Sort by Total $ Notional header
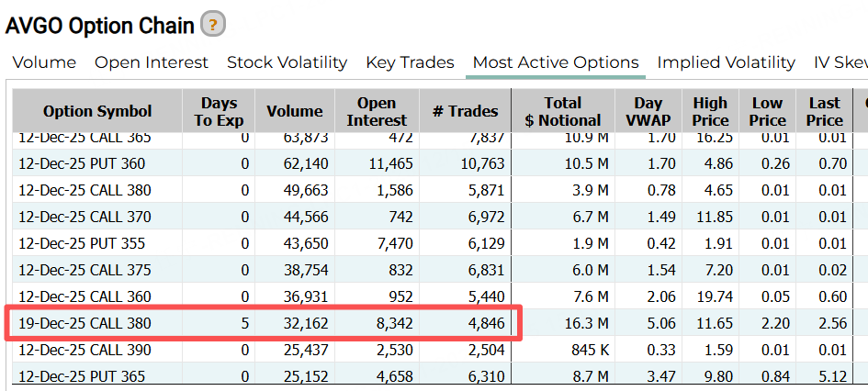This screenshot has height=391, width=868. 562,111
